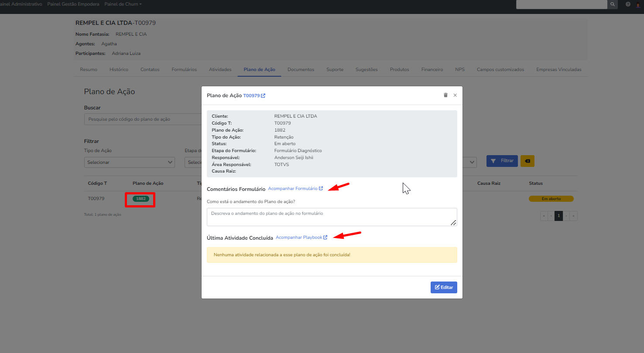Image resolution: width=644 pixels, height=353 pixels.
Task: Switch to the Histórico tab
Action: (119, 70)
